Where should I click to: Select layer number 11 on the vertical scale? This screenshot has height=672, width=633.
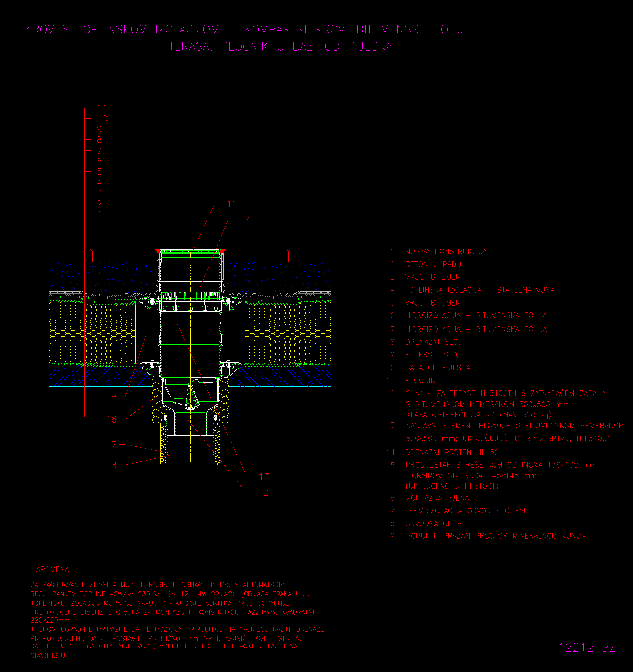pos(102,108)
